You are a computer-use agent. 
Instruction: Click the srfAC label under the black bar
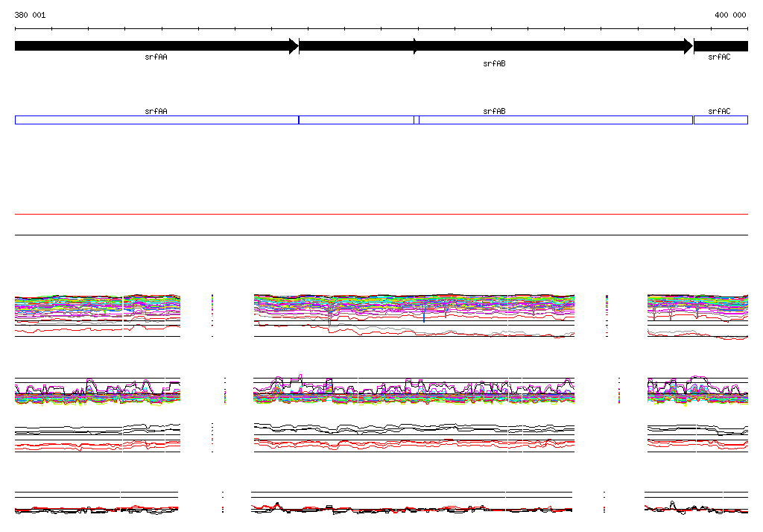pos(719,57)
